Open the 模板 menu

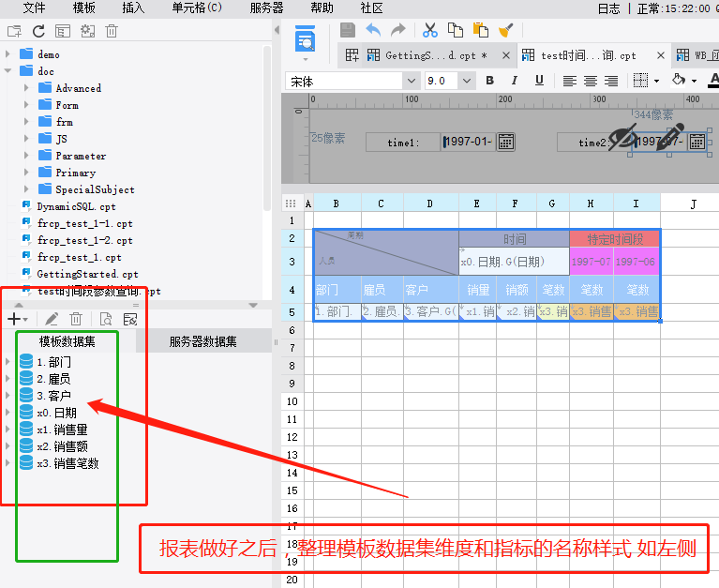click(x=84, y=8)
